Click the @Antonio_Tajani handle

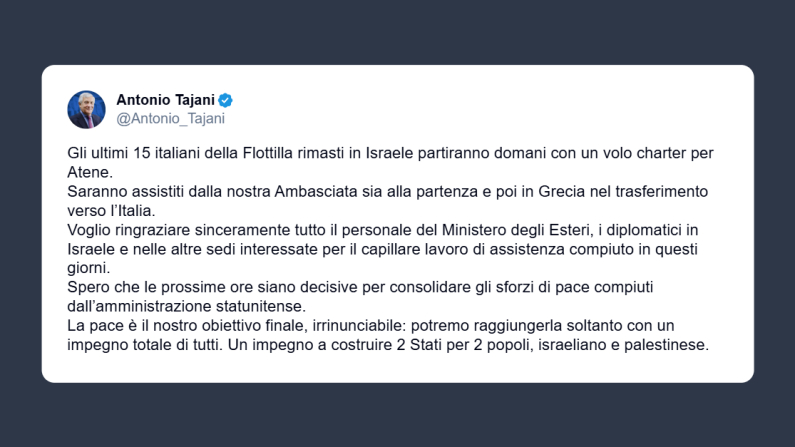coord(170,118)
